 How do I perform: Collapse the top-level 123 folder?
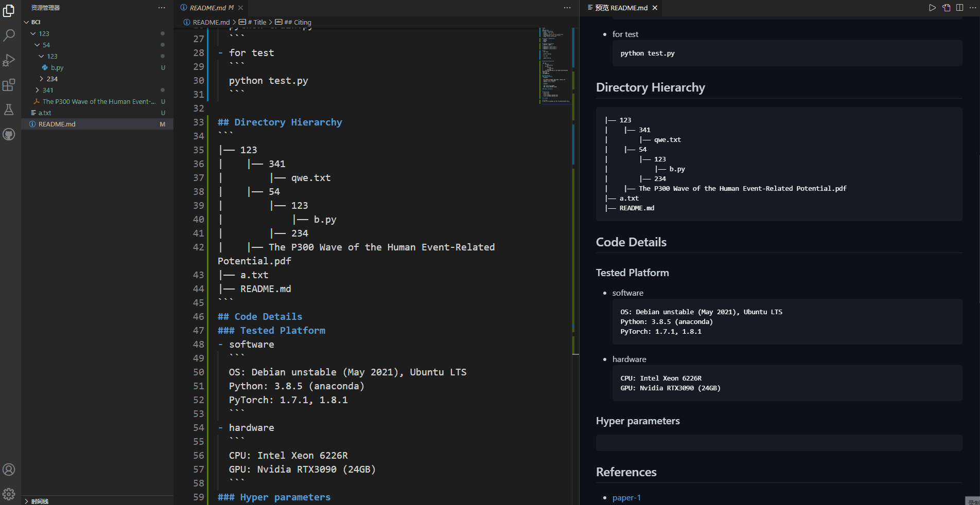(x=33, y=33)
